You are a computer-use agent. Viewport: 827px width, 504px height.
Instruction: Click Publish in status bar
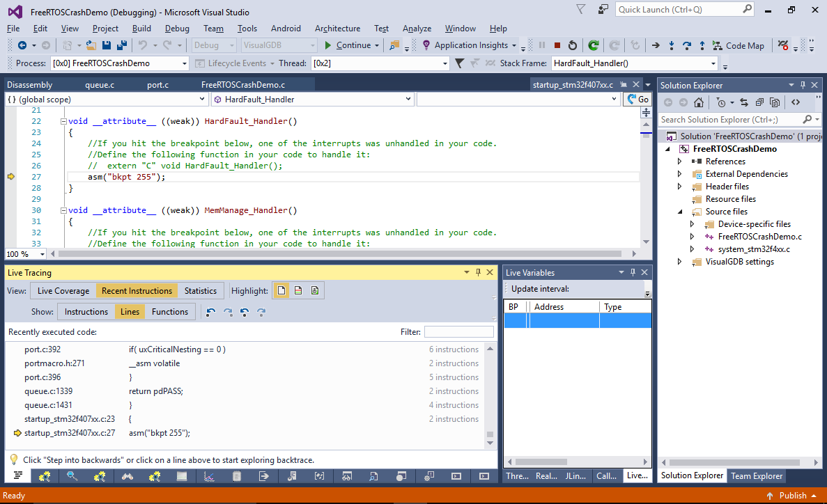(x=793, y=496)
